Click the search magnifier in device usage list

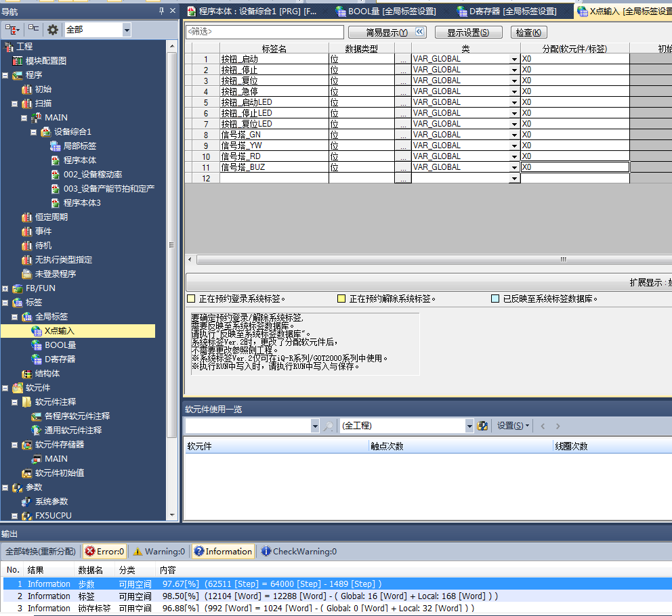(x=329, y=426)
